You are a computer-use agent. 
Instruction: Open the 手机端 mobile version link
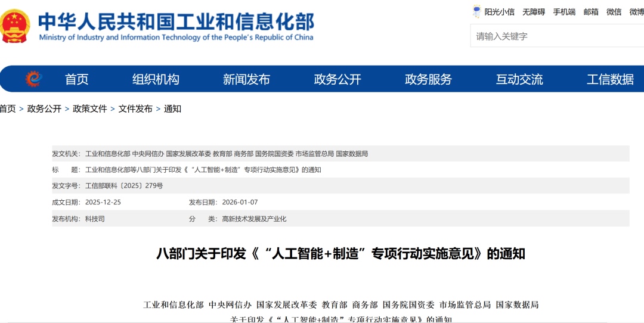tap(564, 12)
